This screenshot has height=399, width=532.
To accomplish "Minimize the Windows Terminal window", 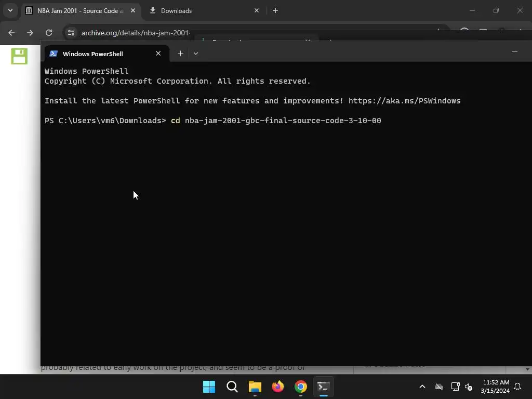I will (515, 51).
